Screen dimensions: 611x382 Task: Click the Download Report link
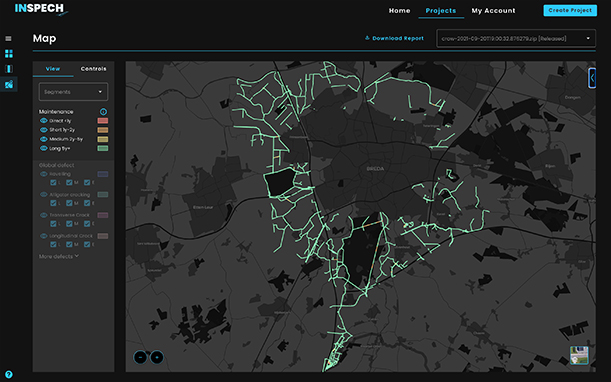pyautogui.click(x=394, y=38)
